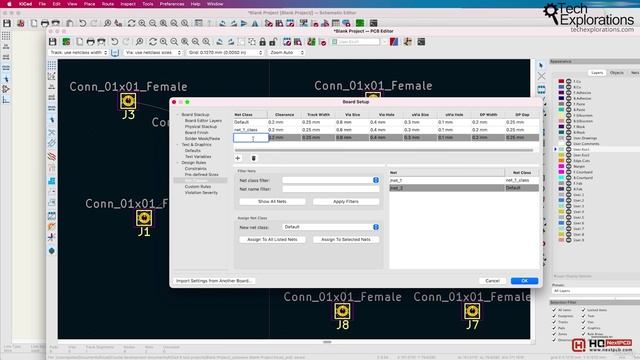640x360 pixels.
Task: Toggle the Locked items selection filter checkbox
Action: coord(583,310)
